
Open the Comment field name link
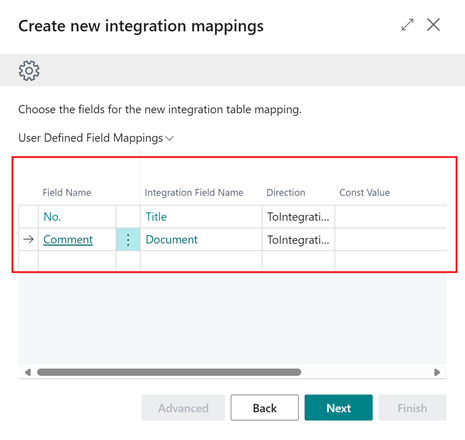pyautogui.click(x=68, y=240)
